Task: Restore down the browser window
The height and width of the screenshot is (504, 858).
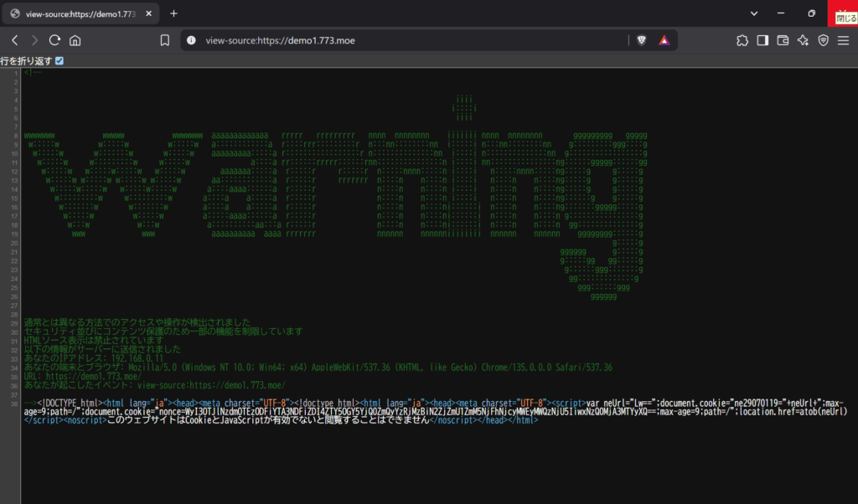Action: (811, 13)
